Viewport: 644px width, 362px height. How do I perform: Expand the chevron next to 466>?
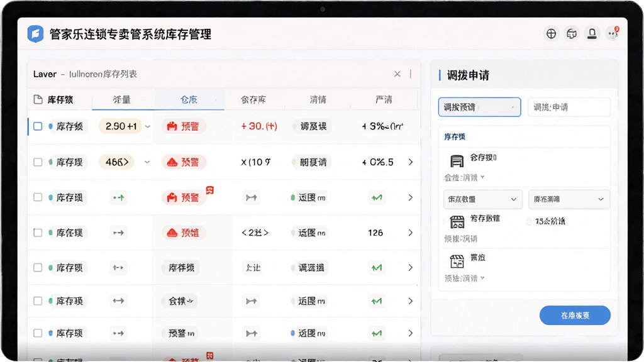pos(147,162)
